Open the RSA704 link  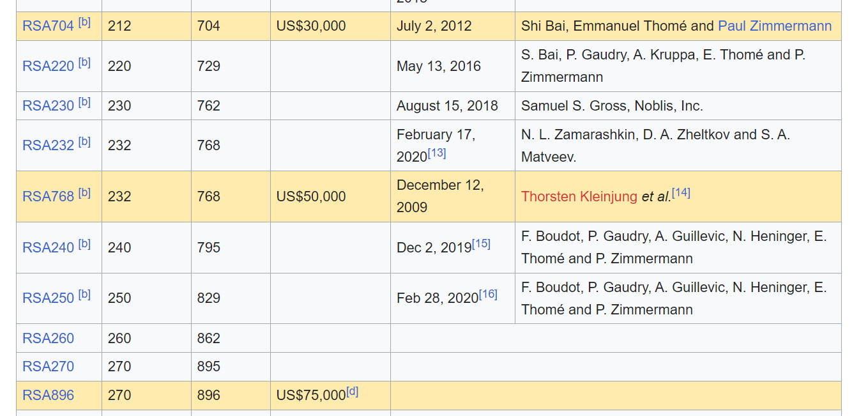click(48, 27)
